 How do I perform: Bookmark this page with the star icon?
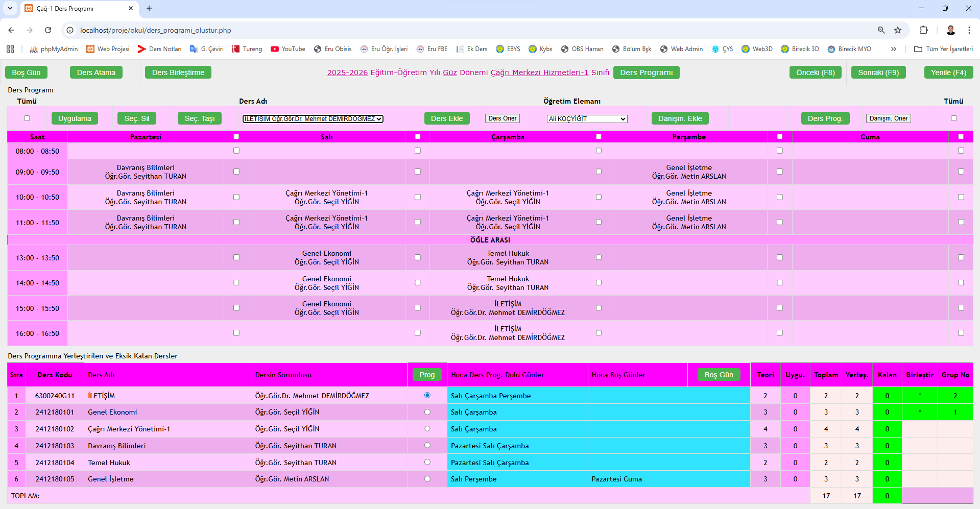coord(898,30)
